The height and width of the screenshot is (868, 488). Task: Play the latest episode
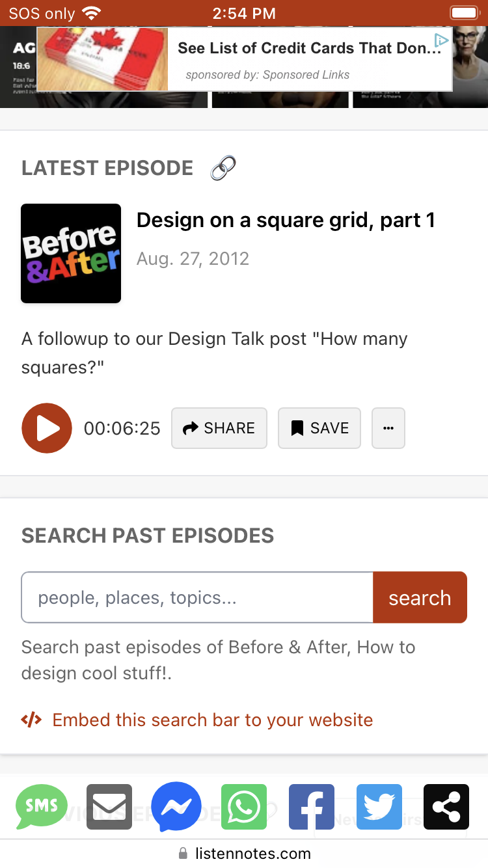click(x=47, y=428)
